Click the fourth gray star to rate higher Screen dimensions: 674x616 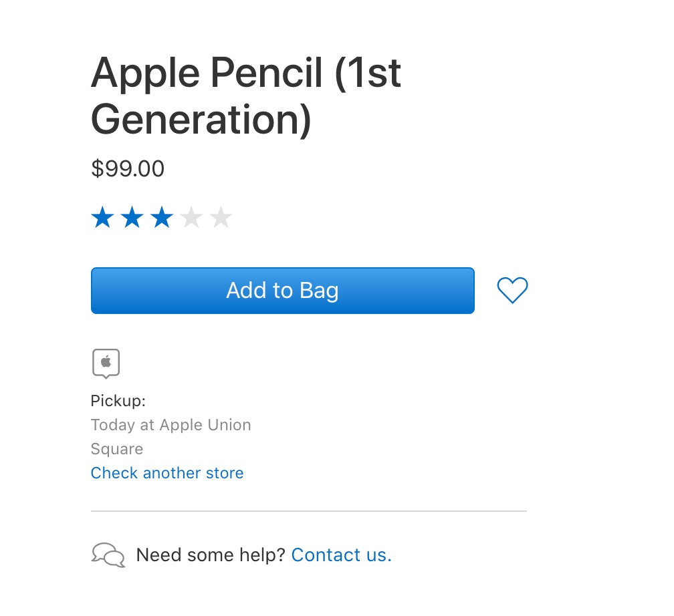click(192, 216)
